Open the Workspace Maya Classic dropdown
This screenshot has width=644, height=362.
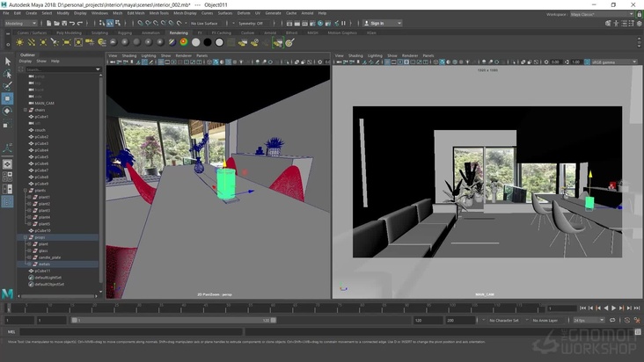(601, 13)
